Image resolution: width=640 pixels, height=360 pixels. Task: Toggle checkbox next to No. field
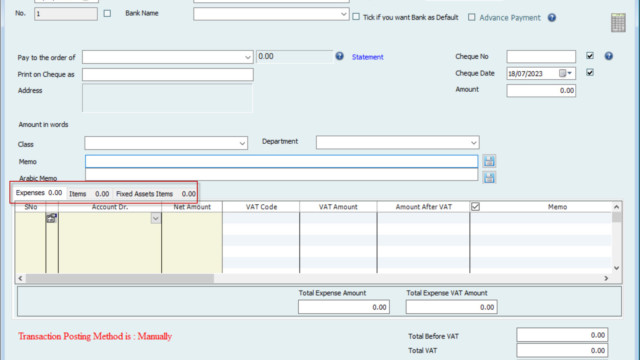coord(107,13)
